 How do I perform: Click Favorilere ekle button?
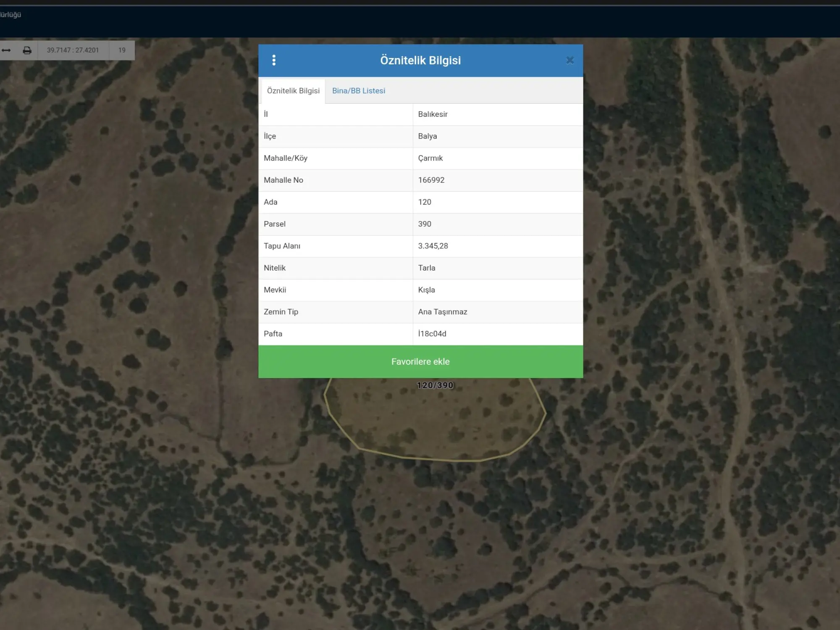[x=420, y=361]
